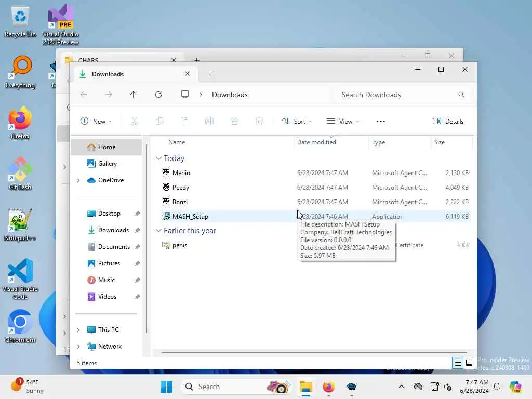This screenshot has width=532, height=399.
Task: Click the address bar chevron before Downloads
Action: point(201,95)
